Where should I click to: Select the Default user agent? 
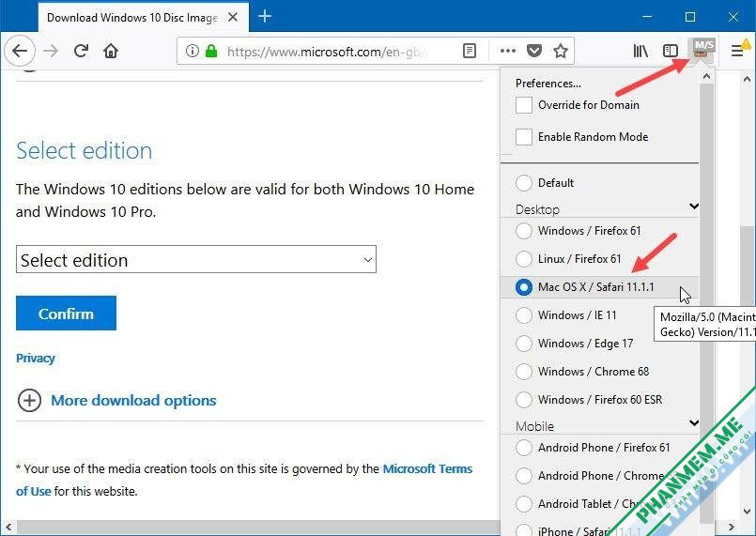pos(524,183)
